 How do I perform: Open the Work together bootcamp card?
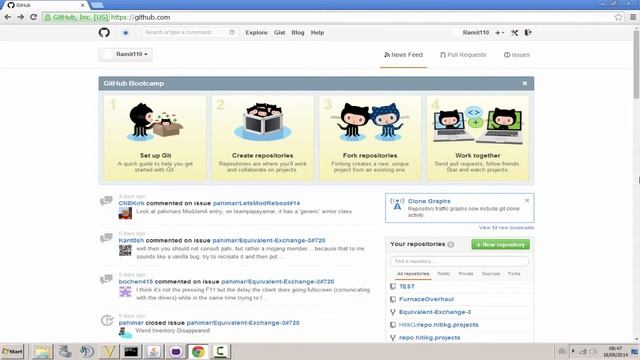tap(478, 138)
